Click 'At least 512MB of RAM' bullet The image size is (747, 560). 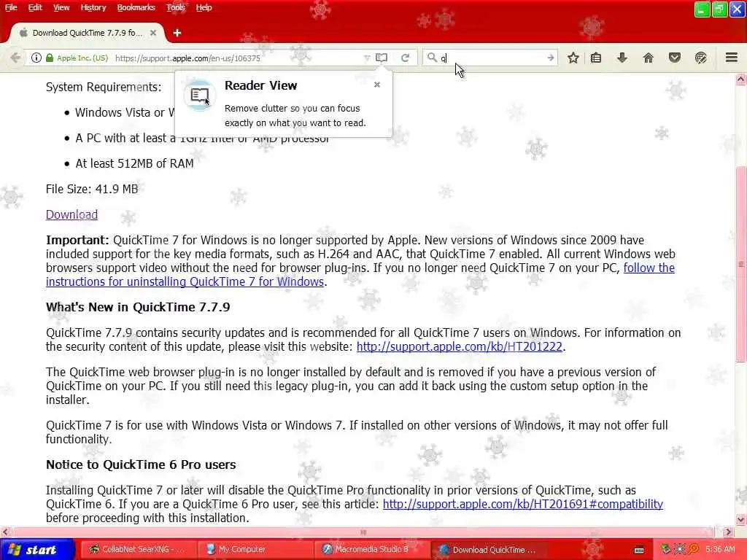134,164
